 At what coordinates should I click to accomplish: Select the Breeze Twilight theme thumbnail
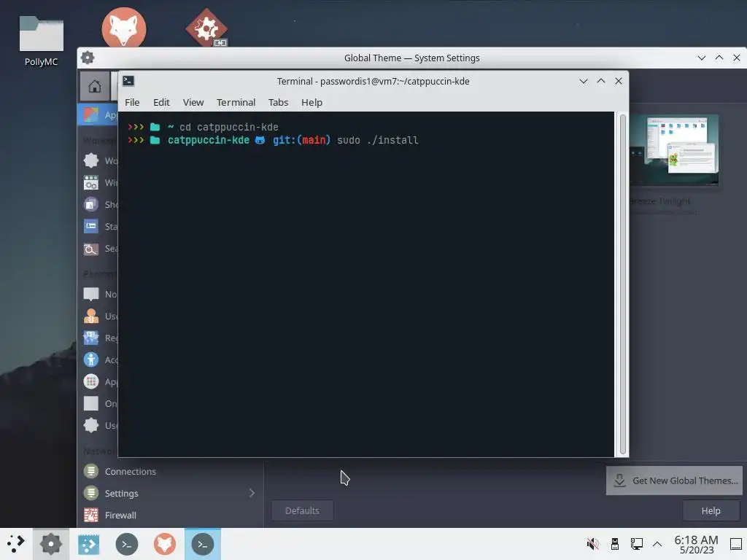coord(674,150)
